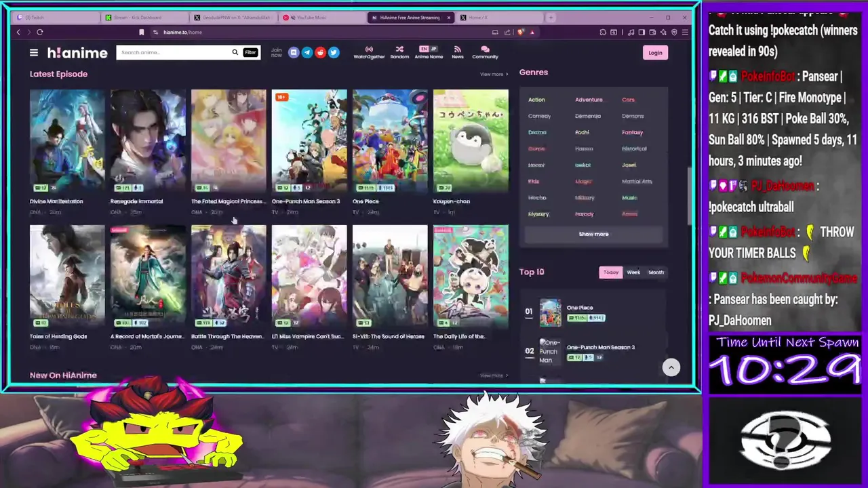Viewport: 868px width, 488px height.
Task: Click View more for New On HiAnime
Action: [494, 375]
